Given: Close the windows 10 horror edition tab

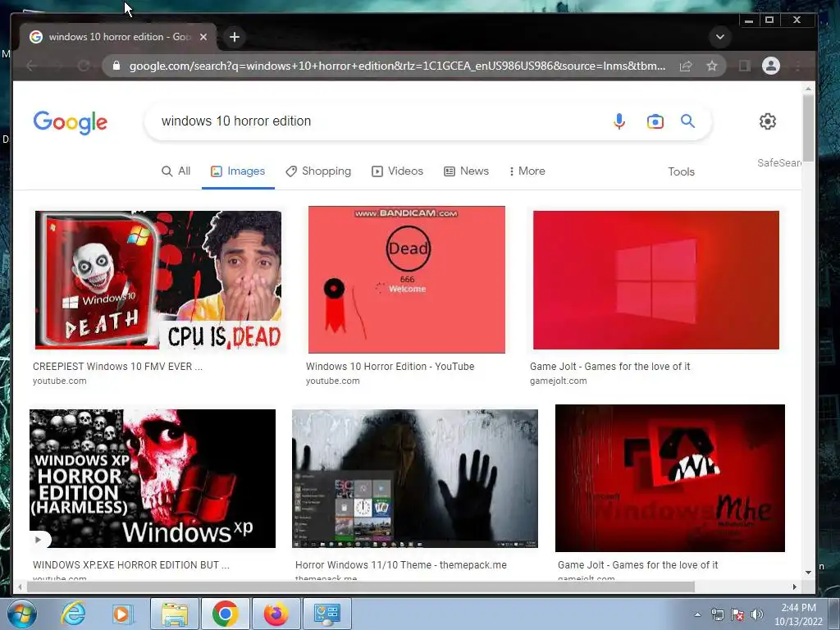Looking at the screenshot, I should [203, 37].
